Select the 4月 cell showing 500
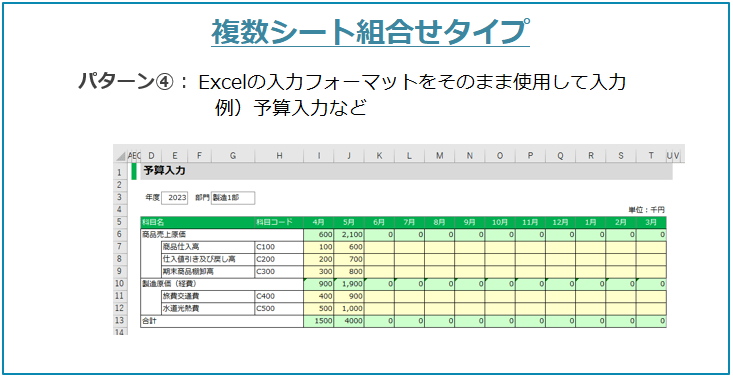The height and width of the screenshot is (378, 733). [318, 308]
